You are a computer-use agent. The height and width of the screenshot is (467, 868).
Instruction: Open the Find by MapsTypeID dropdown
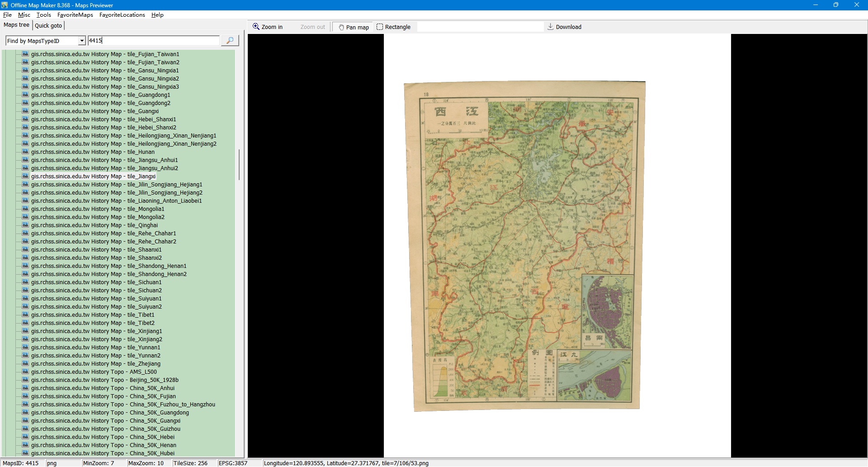[82, 41]
